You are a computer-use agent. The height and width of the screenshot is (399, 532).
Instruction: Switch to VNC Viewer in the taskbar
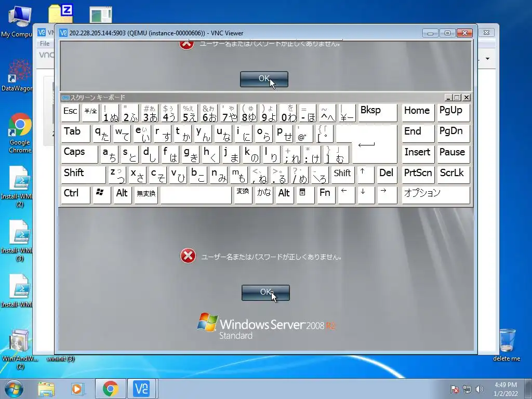coord(141,389)
